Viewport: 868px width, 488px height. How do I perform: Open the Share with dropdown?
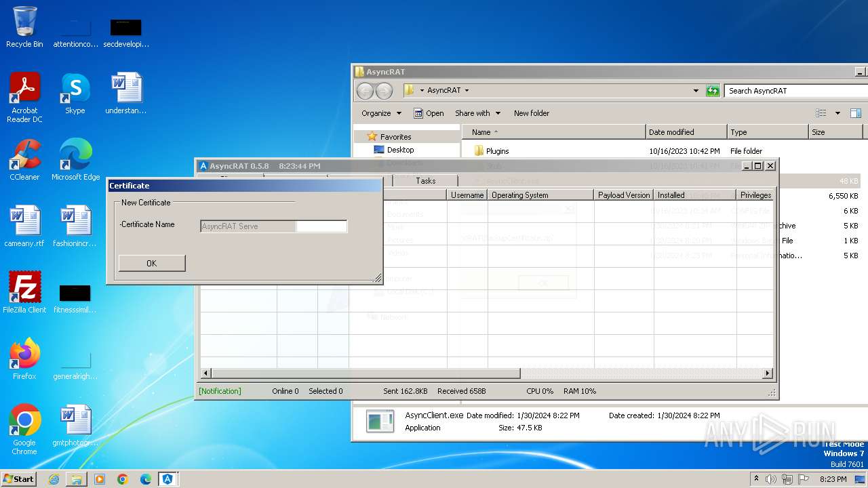tap(477, 113)
